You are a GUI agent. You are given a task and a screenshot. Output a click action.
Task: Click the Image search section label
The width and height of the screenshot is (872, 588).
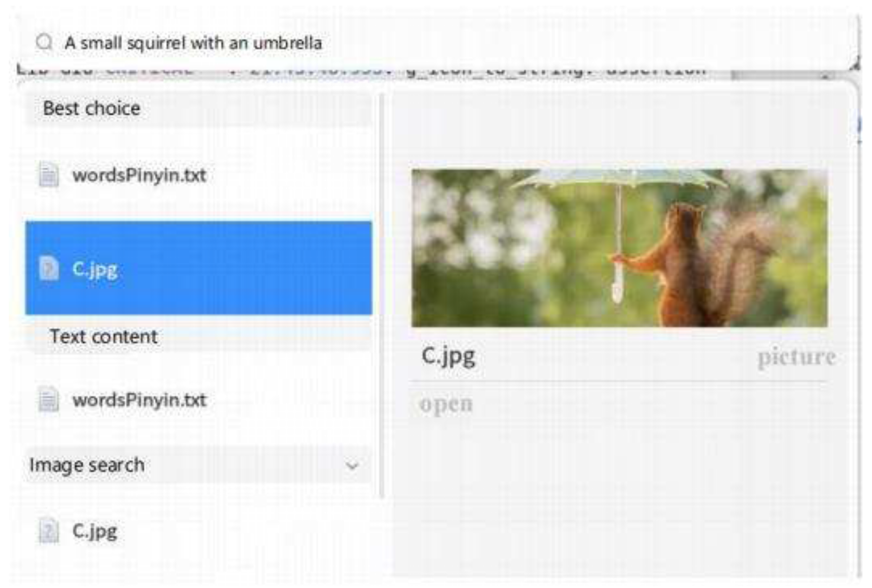point(87,466)
